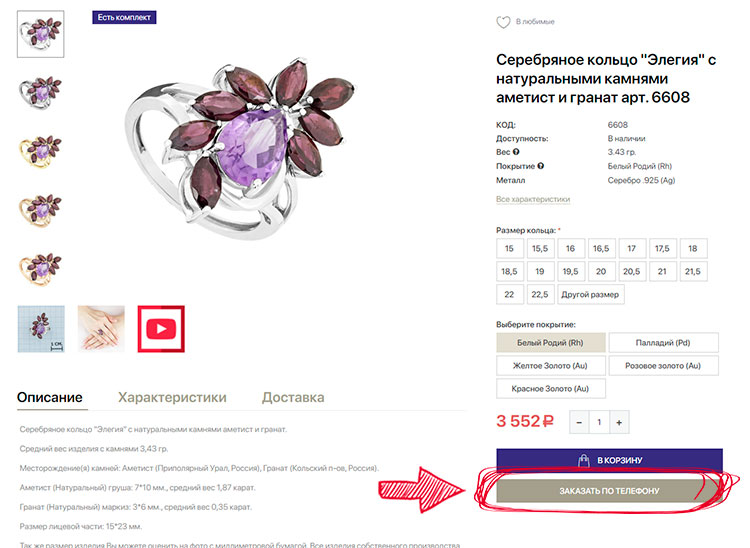Screen dimensions: 750x548
Task: Select the Палладий (Pd) coating
Action: (x=663, y=343)
